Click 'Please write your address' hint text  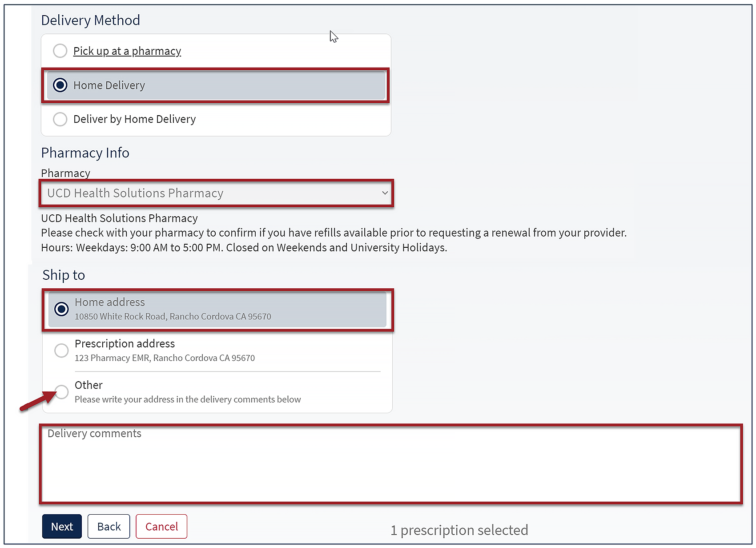pyautogui.click(x=187, y=399)
